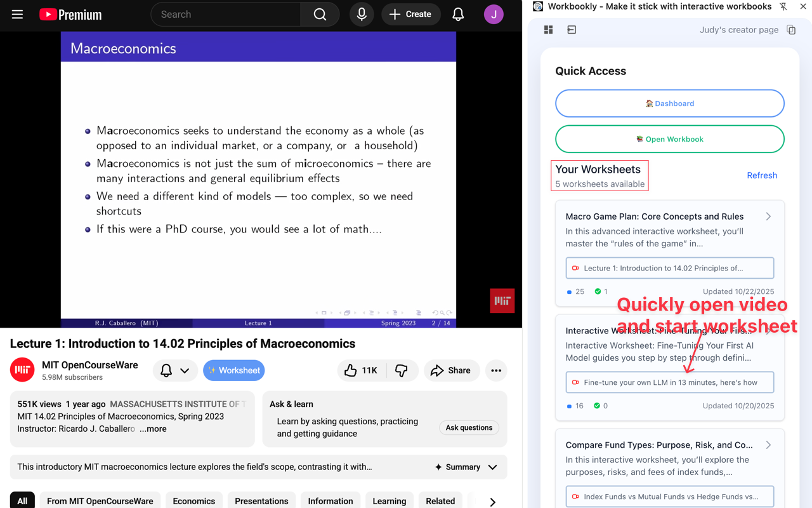Refresh the worksheets list
The height and width of the screenshot is (508, 812).
click(x=762, y=175)
